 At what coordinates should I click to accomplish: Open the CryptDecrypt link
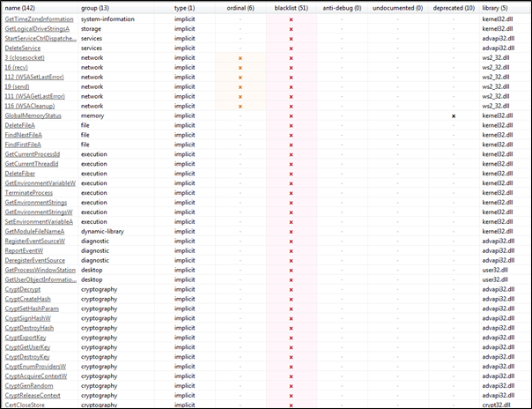(x=23, y=289)
